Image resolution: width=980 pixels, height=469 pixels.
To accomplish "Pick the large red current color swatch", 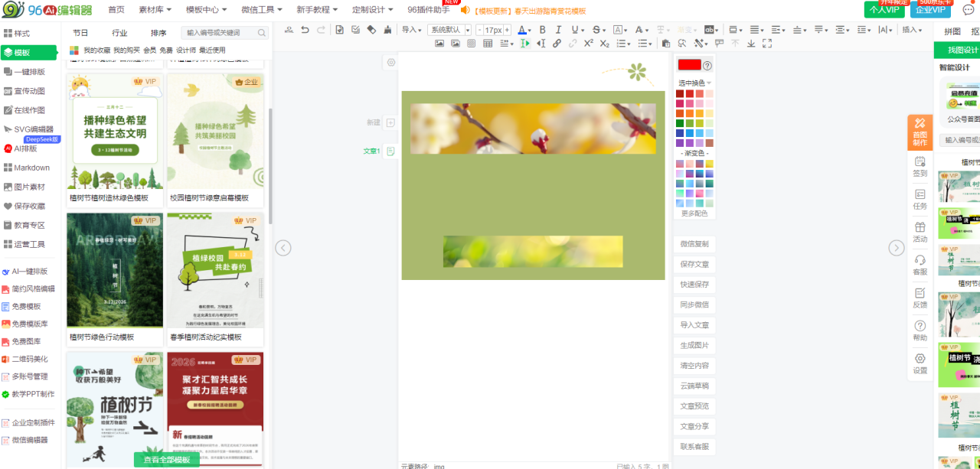I will (x=689, y=65).
